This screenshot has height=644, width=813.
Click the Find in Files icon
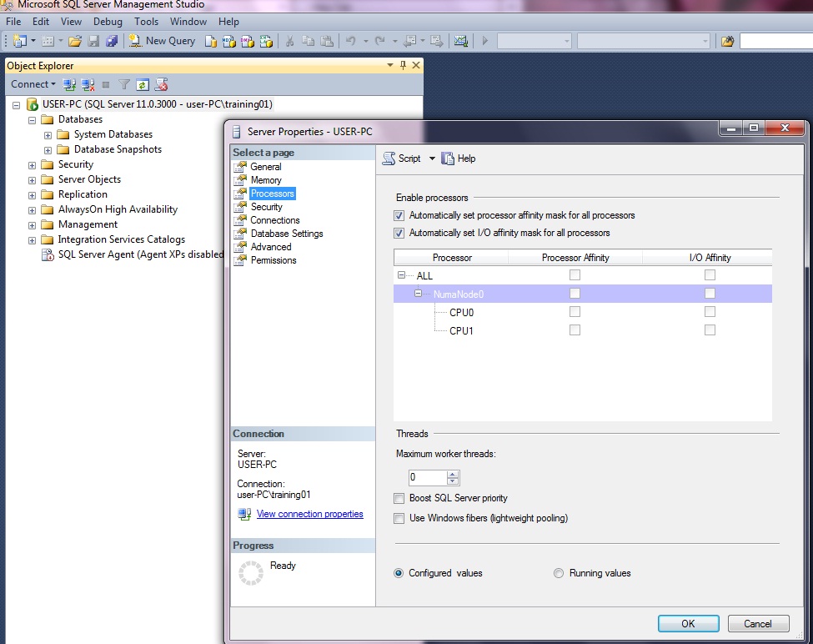point(727,41)
